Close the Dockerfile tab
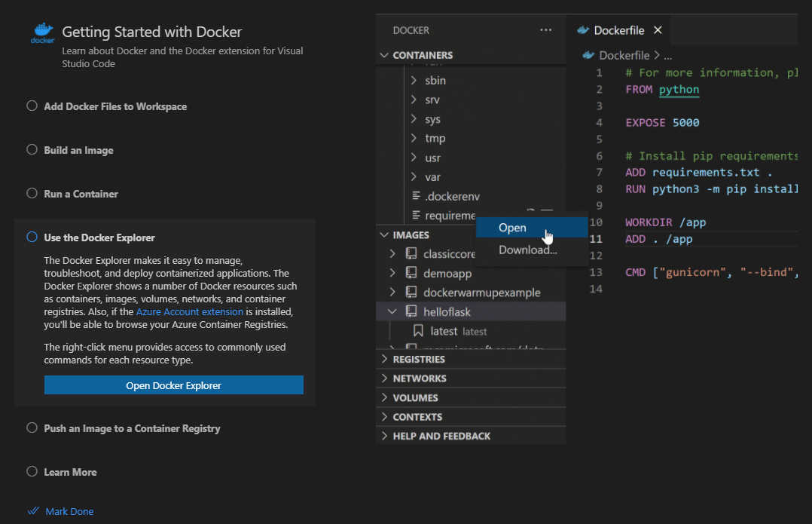 [x=658, y=30]
